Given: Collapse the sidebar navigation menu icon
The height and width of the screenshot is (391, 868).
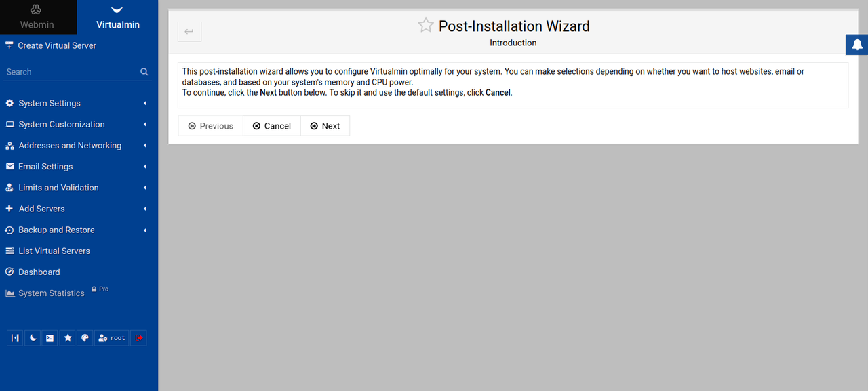Looking at the screenshot, I should (15, 337).
